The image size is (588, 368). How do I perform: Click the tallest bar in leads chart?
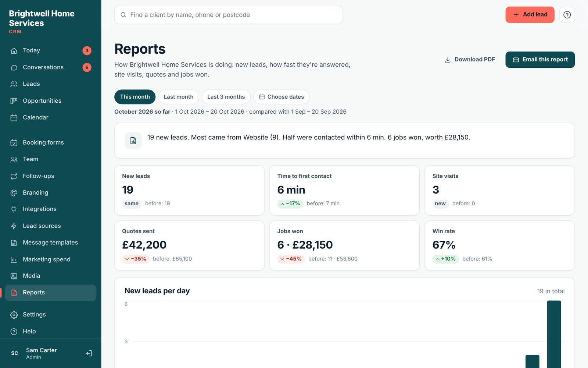[554, 334]
